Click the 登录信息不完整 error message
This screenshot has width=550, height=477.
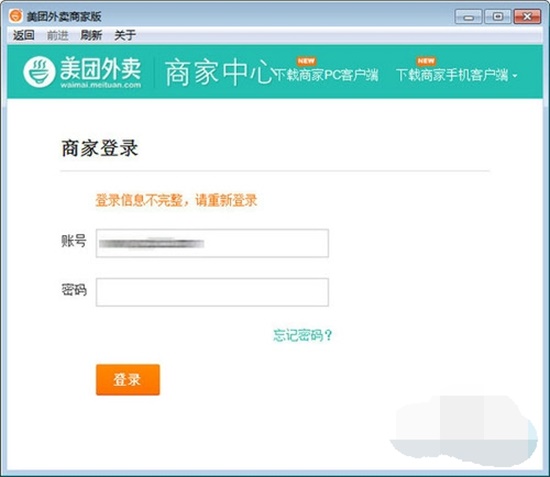(x=176, y=200)
